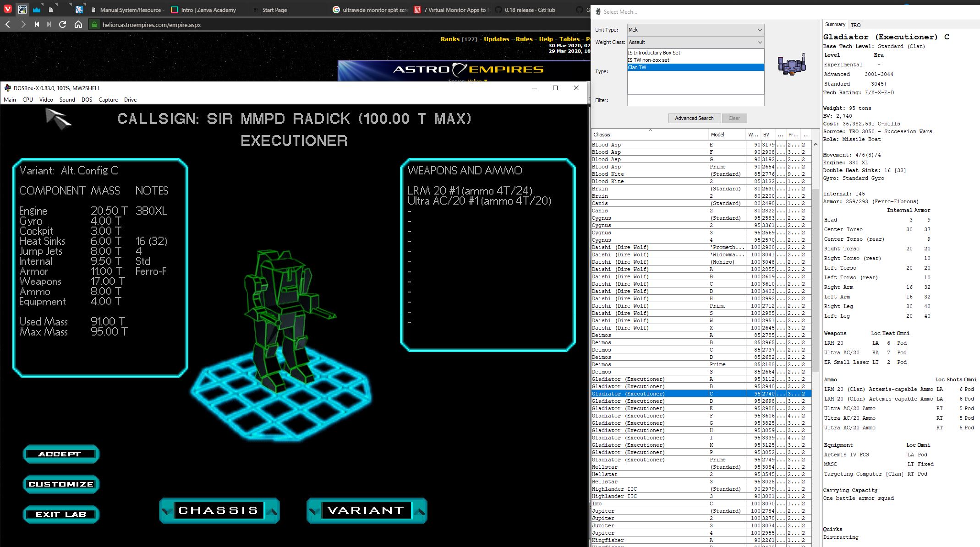Select IS Introductory Box Set type

[654, 53]
